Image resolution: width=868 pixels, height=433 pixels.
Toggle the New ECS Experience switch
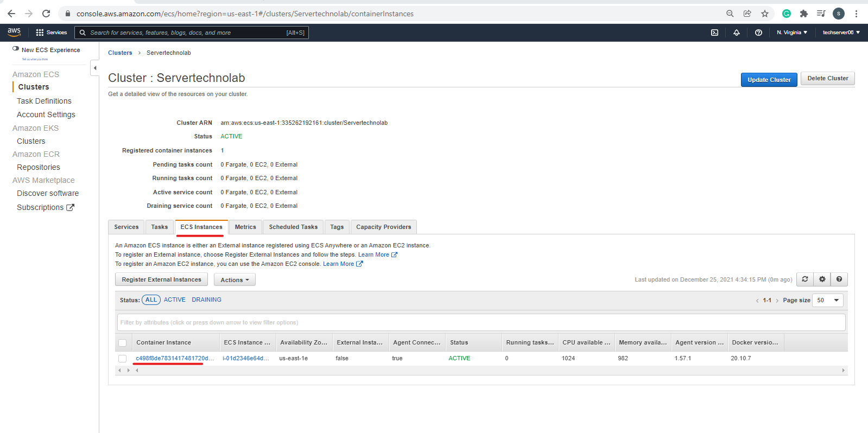click(x=16, y=49)
